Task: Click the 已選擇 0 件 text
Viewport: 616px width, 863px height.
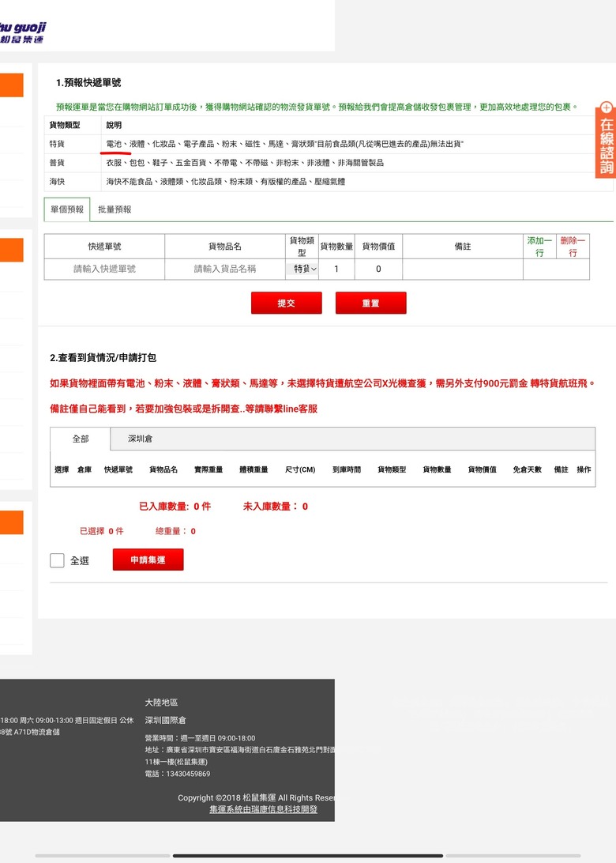Action: [102, 531]
